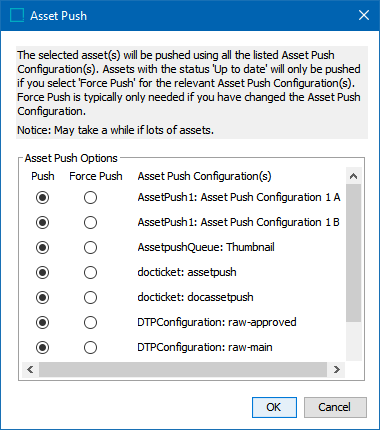Select Push for AssetpushQueue: Thumbnail
The image size is (380, 430).
42,248
